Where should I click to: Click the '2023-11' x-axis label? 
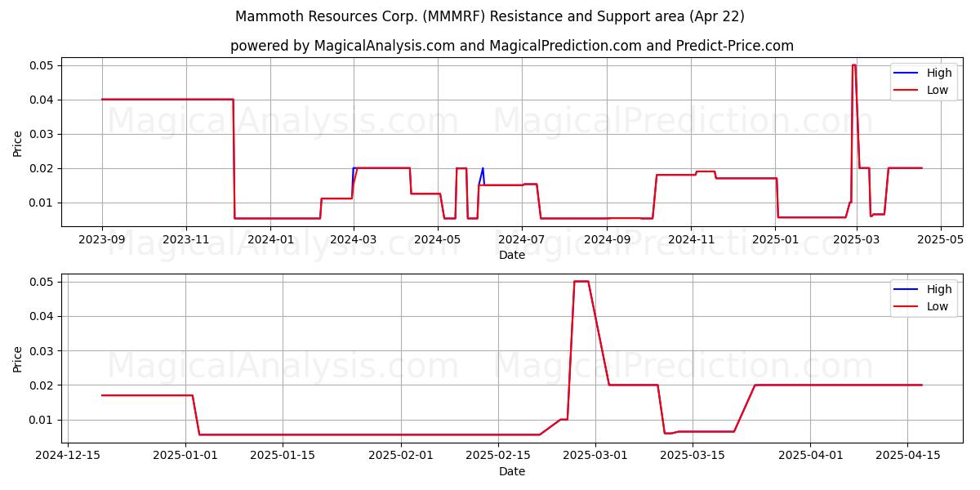click(186, 240)
